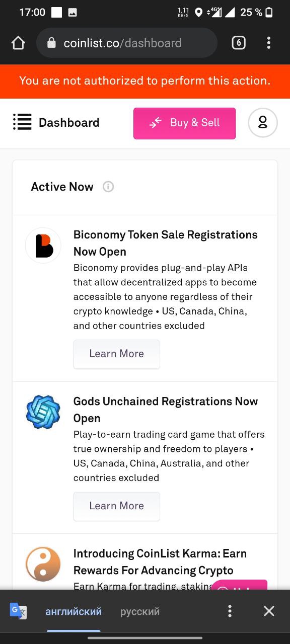Open the pink Help chat widget
Image resolution: width=290 pixels, height=644 pixels.
pyautogui.click(x=239, y=585)
